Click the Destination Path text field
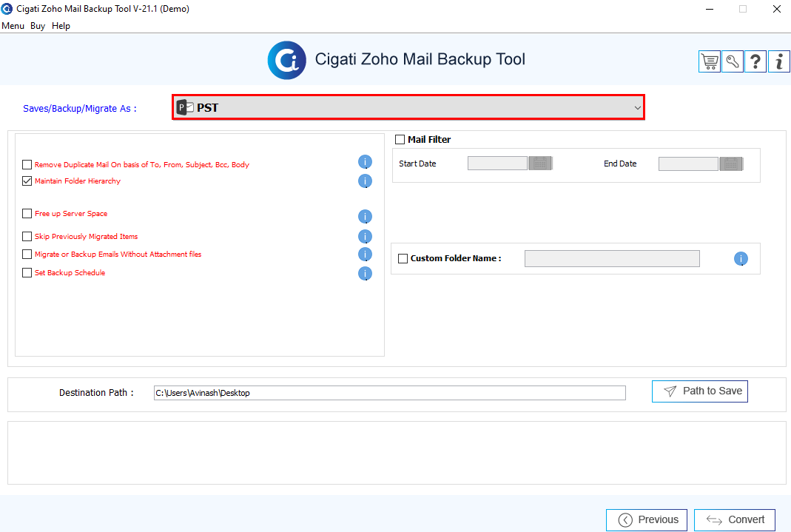Viewport: 791px width, 532px height. (389, 393)
